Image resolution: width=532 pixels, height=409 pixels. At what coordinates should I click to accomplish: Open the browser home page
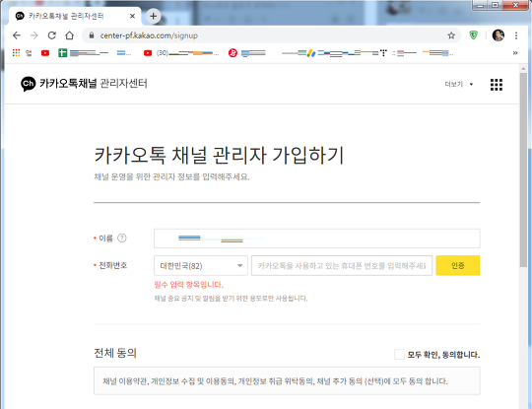pyautogui.click(x=70, y=35)
